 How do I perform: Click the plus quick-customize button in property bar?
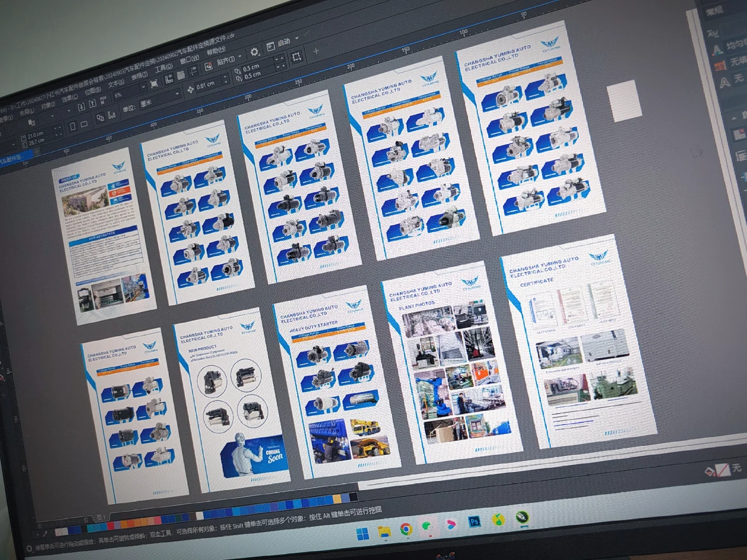pos(316,51)
